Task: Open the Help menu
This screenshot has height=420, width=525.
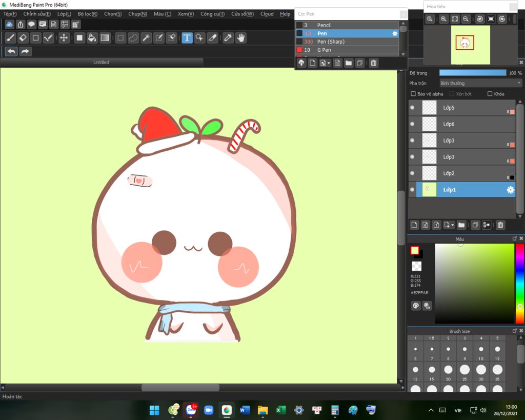Action: pos(285,14)
